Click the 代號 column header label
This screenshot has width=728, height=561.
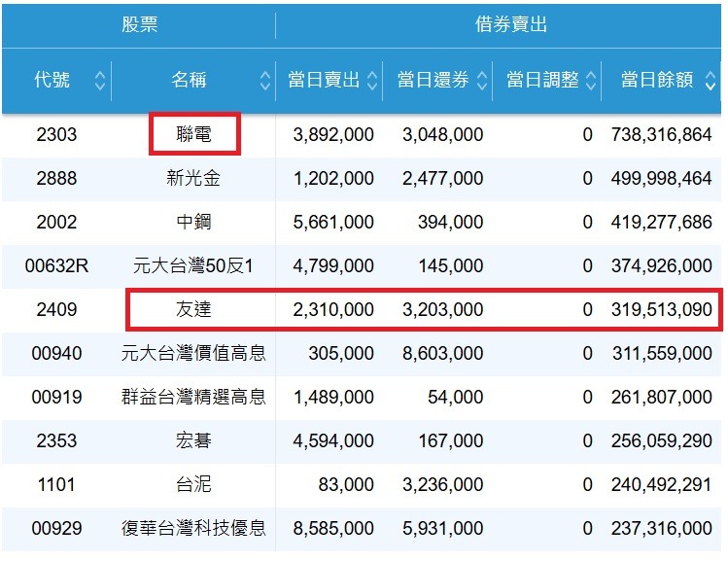(x=52, y=80)
